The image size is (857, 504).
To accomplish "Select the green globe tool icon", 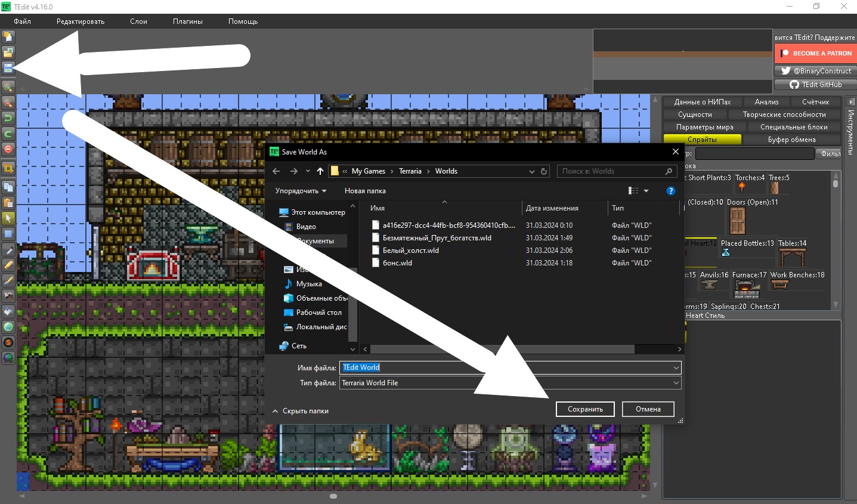I will 8,327.
